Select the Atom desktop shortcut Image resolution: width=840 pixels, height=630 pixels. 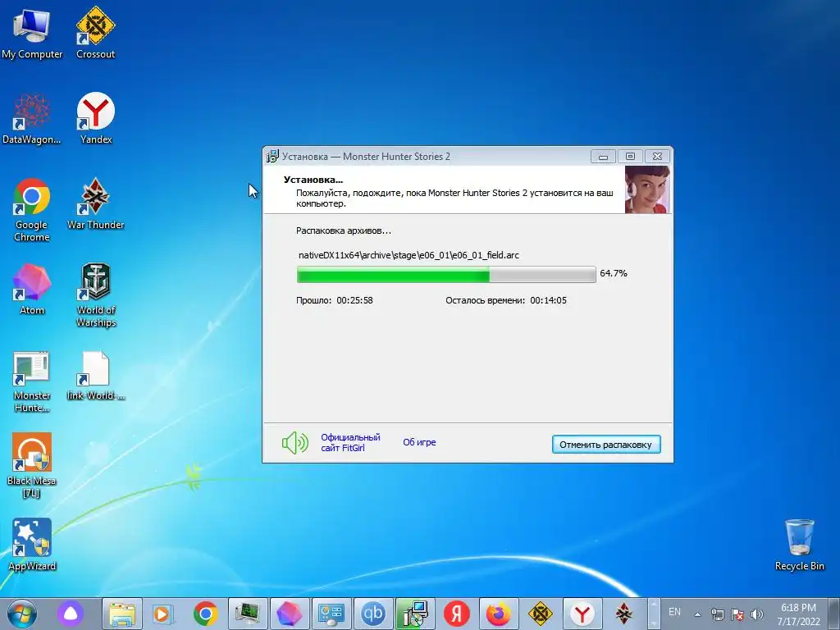(32, 288)
